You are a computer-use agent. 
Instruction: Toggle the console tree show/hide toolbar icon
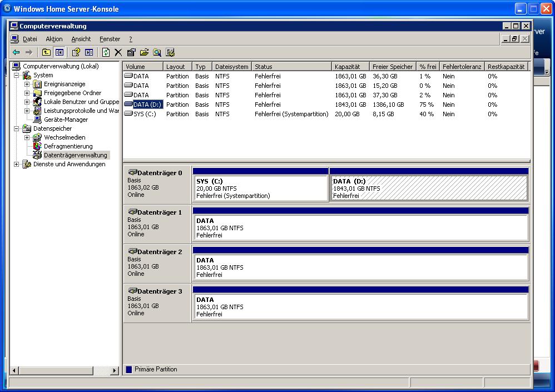[x=59, y=52]
